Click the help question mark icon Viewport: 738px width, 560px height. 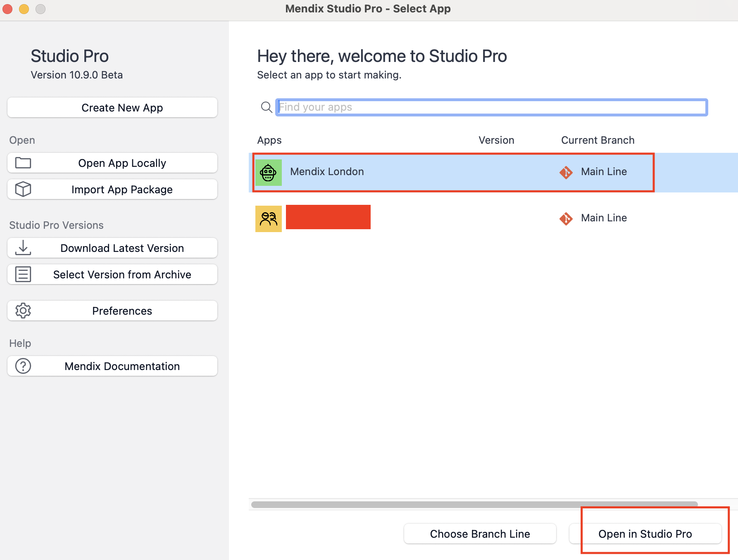23,366
